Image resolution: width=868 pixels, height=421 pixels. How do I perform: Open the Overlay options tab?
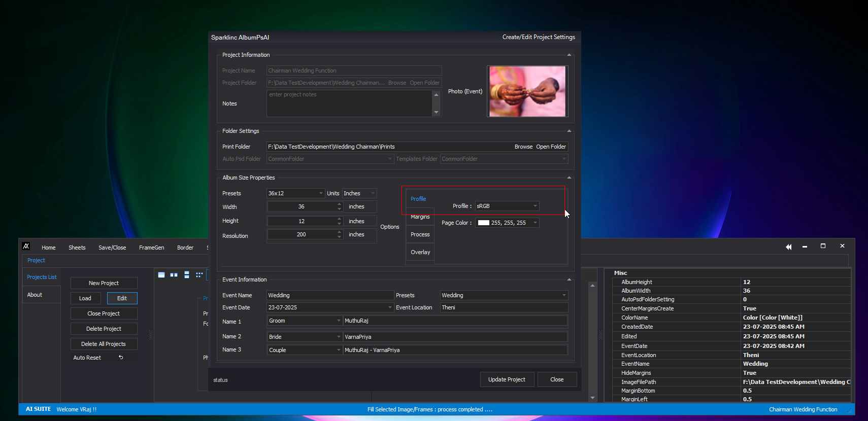(x=420, y=252)
